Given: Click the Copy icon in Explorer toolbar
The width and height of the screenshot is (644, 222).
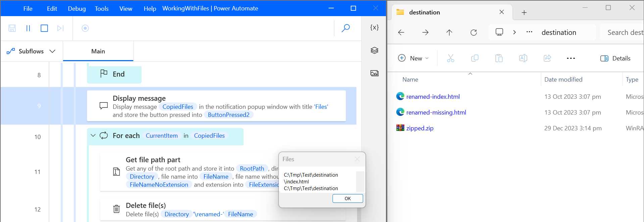Looking at the screenshot, I should coord(475,58).
